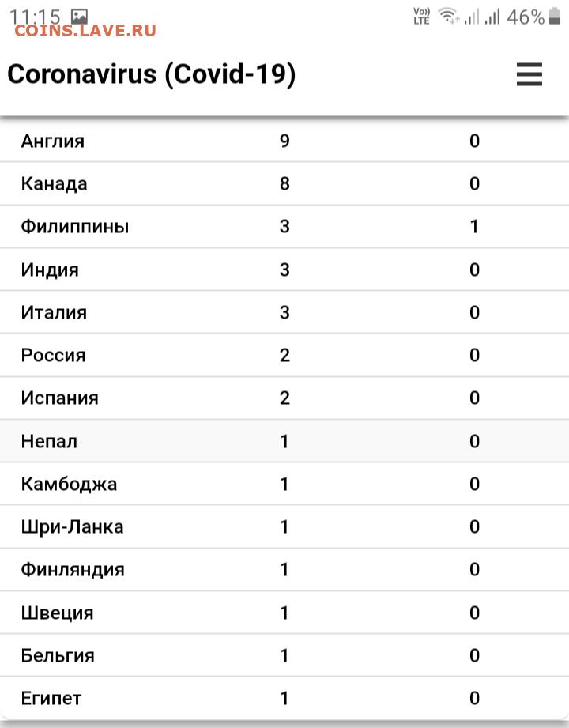The width and height of the screenshot is (569, 728).
Task: Select the Шри-Ланка row
Action: 284,526
